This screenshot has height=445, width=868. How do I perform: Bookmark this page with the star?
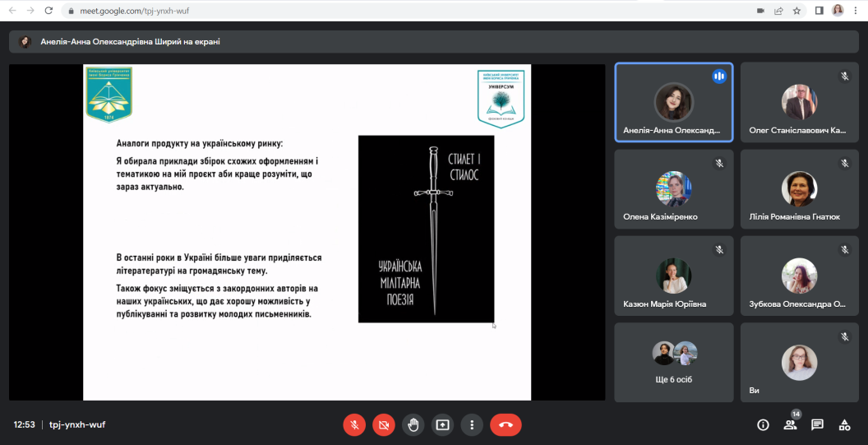[x=796, y=11]
